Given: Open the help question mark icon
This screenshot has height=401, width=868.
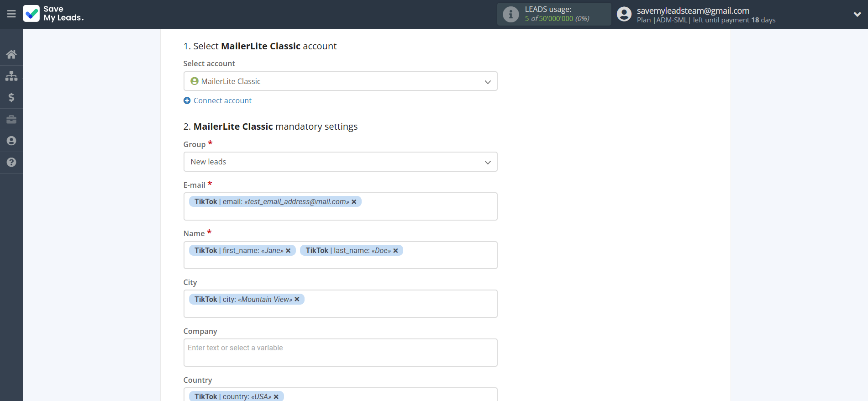Looking at the screenshot, I should pos(11,162).
